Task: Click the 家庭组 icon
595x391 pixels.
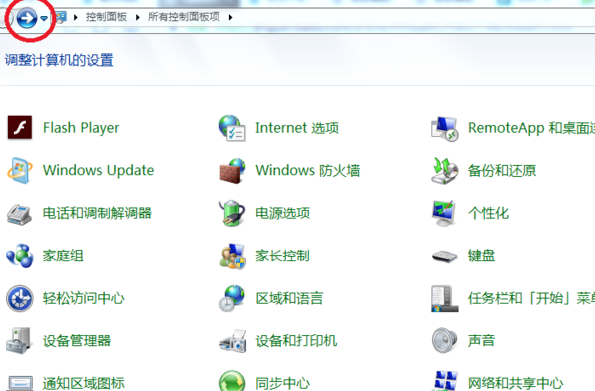Action: coord(20,255)
